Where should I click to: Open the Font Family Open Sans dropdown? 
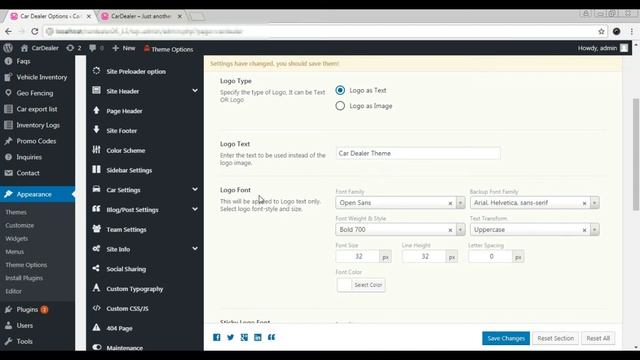click(400, 202)
